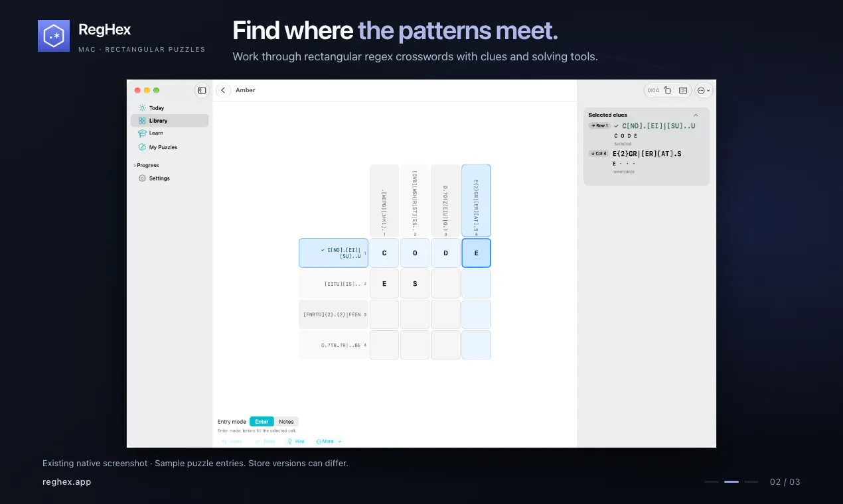Click the 0:04 timer display
The width and height of the screenshot is (843, 504).
pyautogui.click(x=653, y=90)
